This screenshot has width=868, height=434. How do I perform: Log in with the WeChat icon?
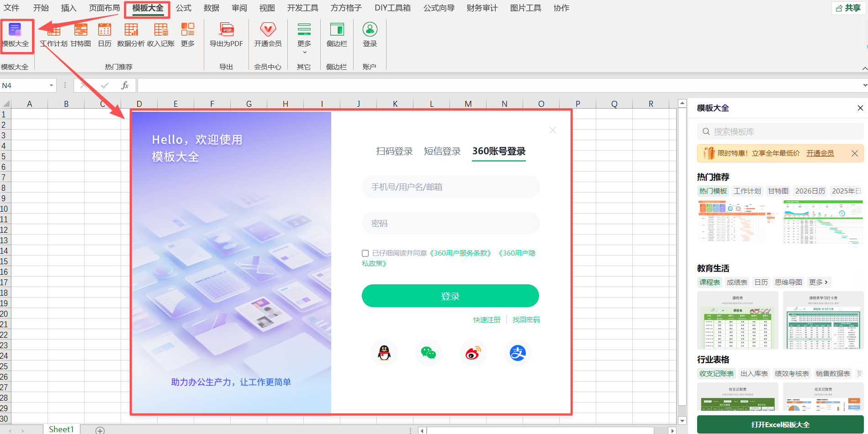tap(428, 352)
